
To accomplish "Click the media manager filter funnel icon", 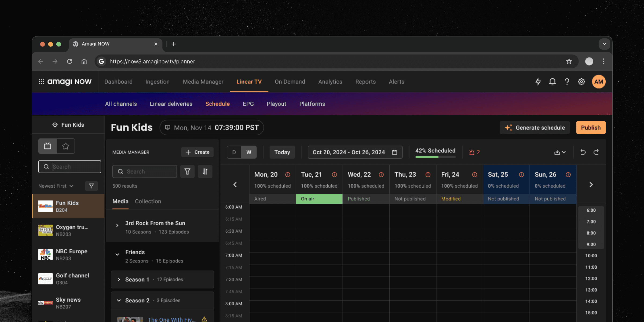I will (187, 171).
